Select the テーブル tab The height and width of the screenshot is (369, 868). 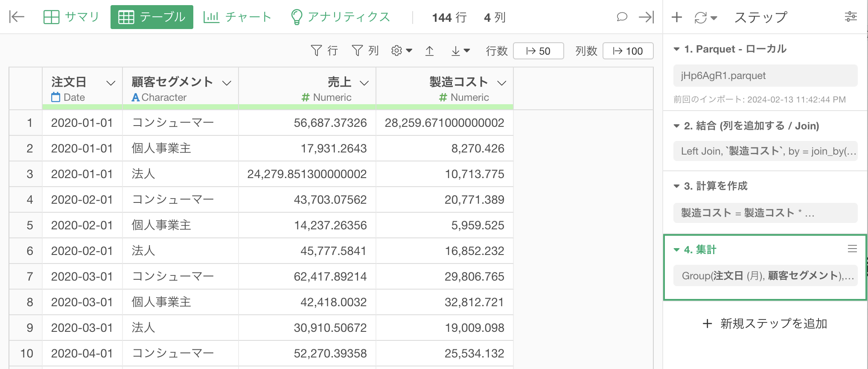click(152, 17)
